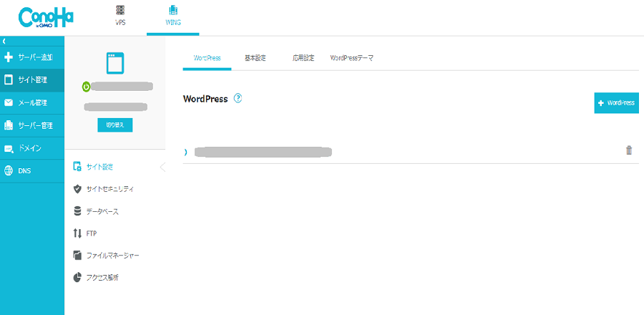This screenshot has height=315, width=644.
Task: Open ファイルマネージャー submenu
Action: 113,256
